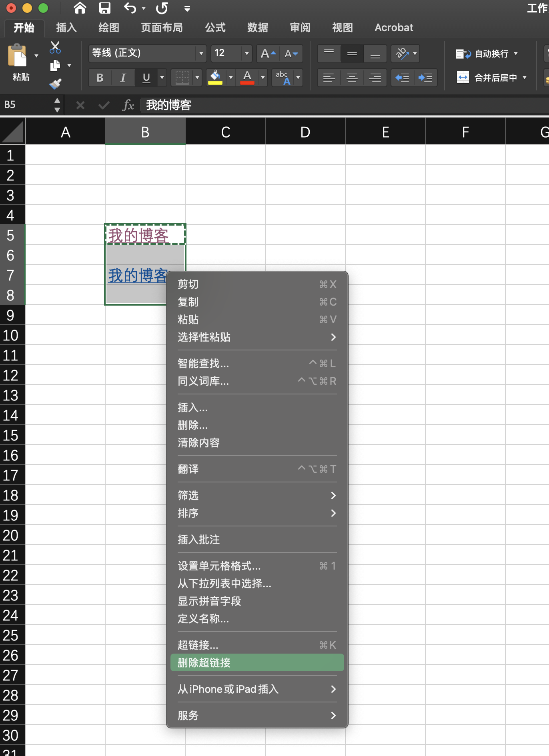This screenshot has height=756, width=549.
Task: Toggle Bold formatting
Action: [x=100, y=78]
